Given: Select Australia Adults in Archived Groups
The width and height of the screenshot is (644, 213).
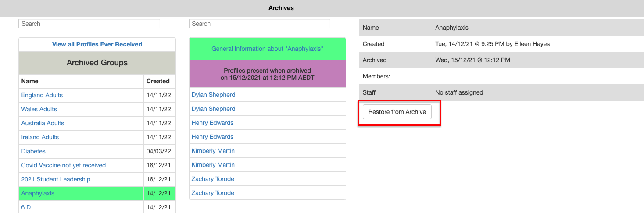Looking at the screenshot, I should pyautogui.click(x=43, y=123).
